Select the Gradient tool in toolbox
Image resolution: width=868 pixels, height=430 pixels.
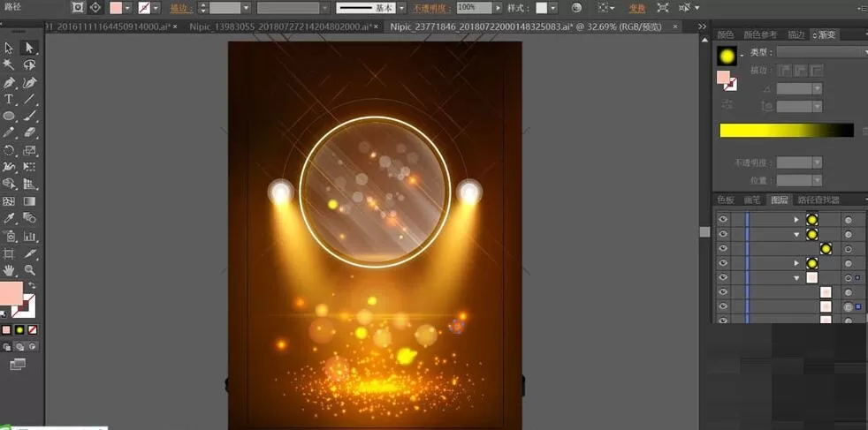pos(29,201)
